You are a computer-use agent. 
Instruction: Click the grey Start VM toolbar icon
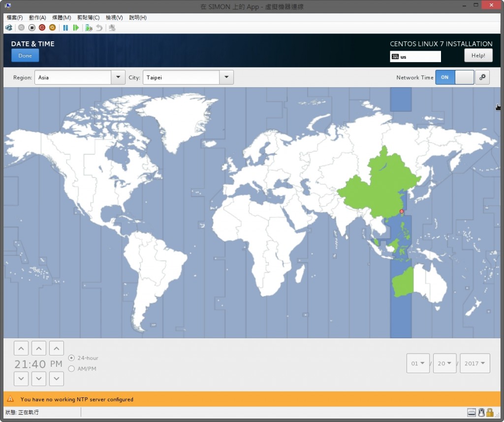21,28
